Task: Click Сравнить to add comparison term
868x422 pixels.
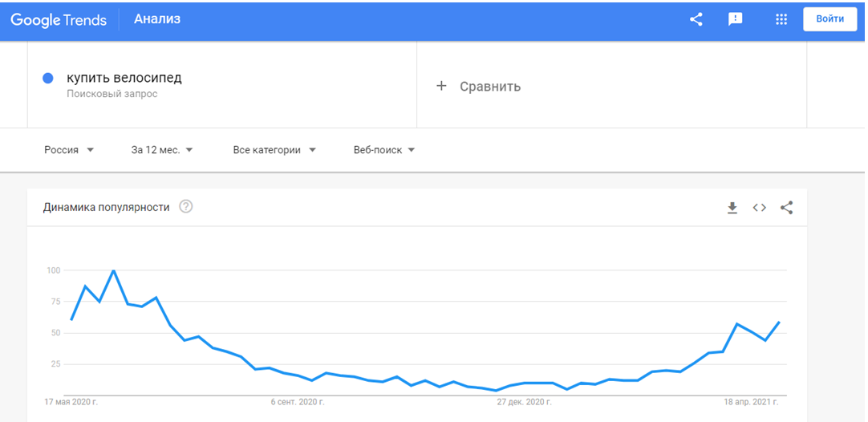Action: coord(490,87)
